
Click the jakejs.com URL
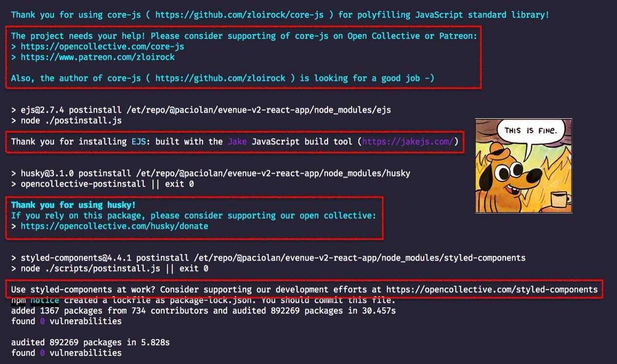tap(408, 141)
